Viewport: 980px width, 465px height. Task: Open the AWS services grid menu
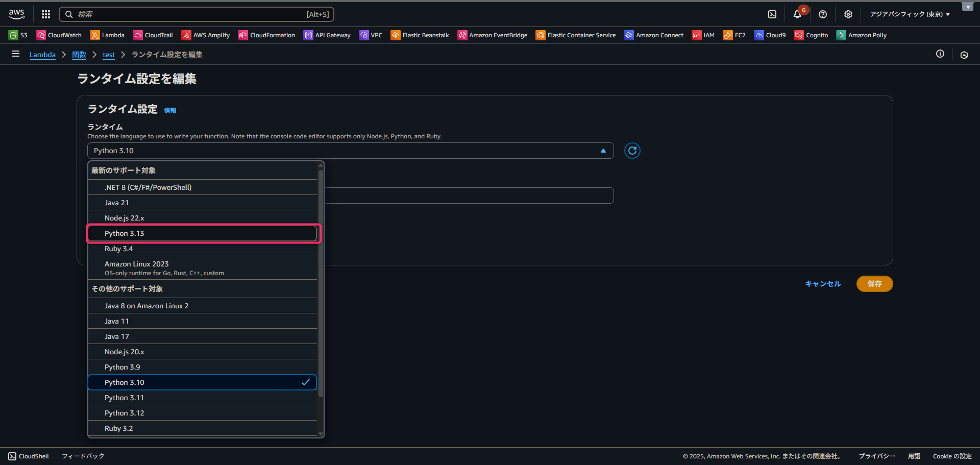[x=46, y=14]
